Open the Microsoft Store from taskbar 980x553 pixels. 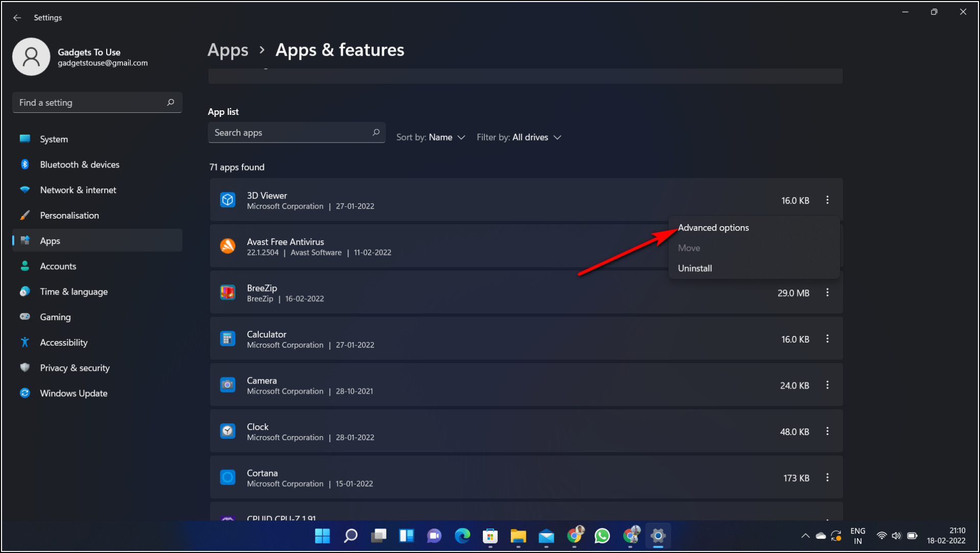pyautogui.click(x=491, y=536)
